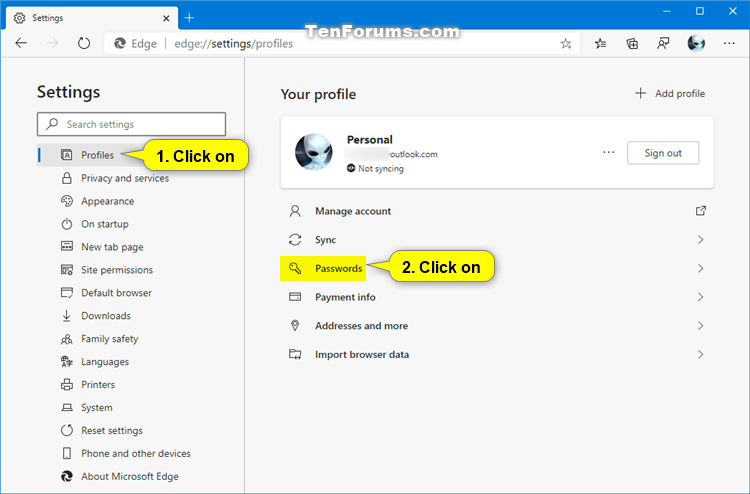This screenshot has width=750, height=494.
Task: Click the Import browser data folder icon
Action: (x=295, y=354)
